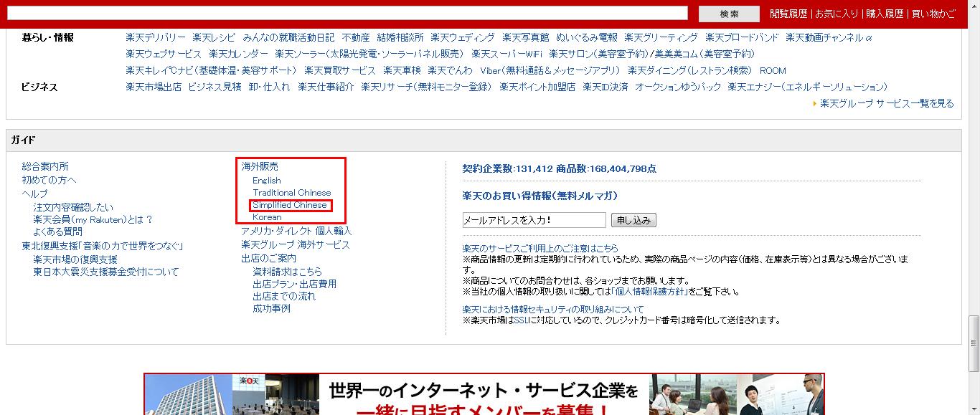Open 卸・仕入れ link
This screenshot has height=415, width=980.
(269, 87)
